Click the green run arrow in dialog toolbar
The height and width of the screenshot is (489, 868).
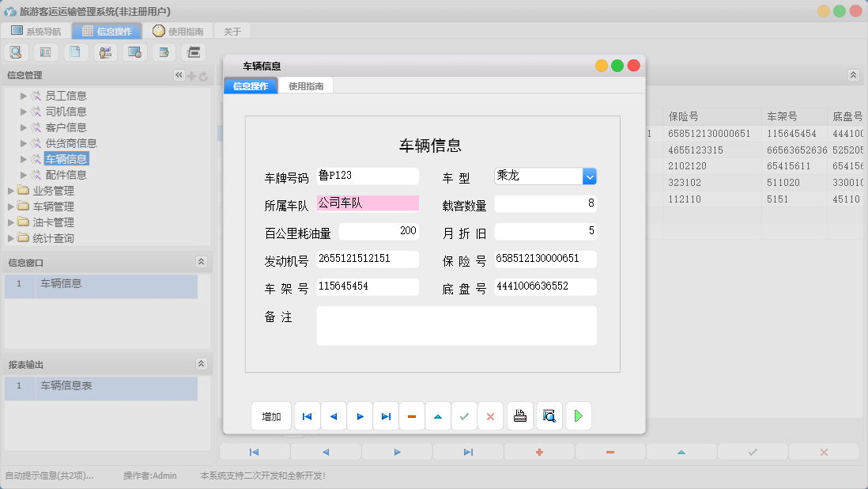click(x=578, y=415)
